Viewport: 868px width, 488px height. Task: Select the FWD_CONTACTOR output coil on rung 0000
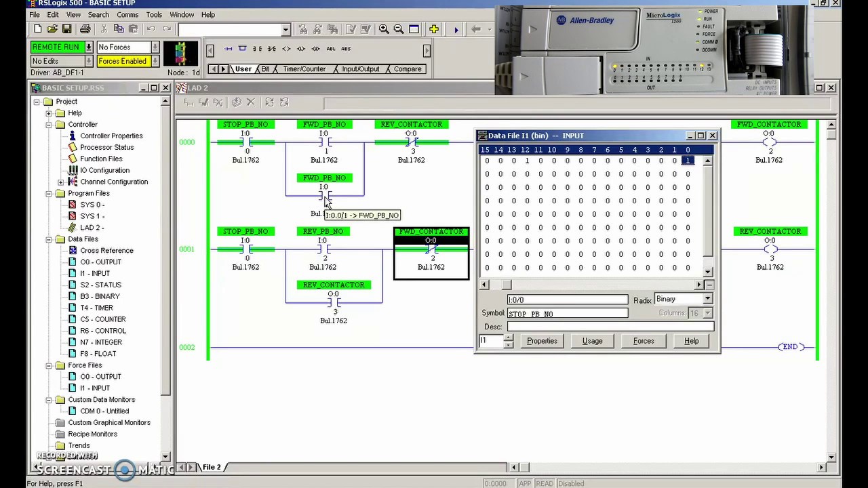pyautogui.click(x=769, y=142)
